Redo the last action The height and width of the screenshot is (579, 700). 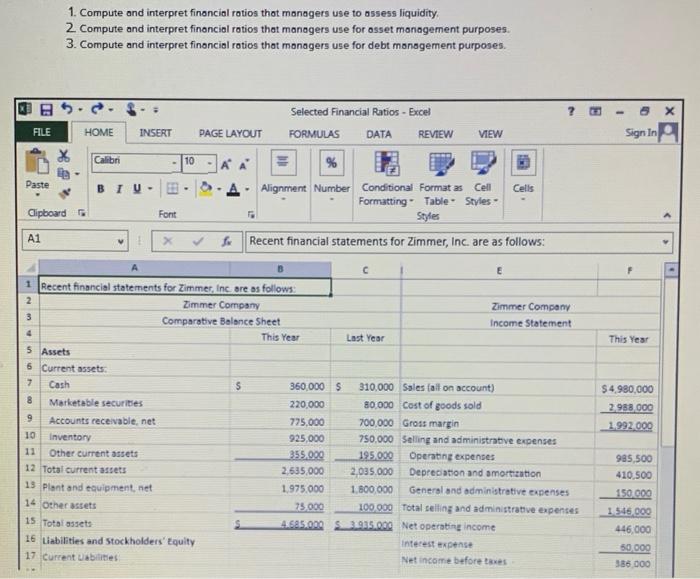click(x=97, y=108)
